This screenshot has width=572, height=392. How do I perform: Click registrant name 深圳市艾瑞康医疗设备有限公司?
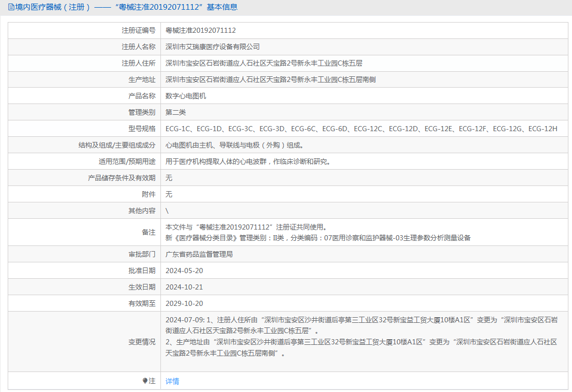coord(213,47)
